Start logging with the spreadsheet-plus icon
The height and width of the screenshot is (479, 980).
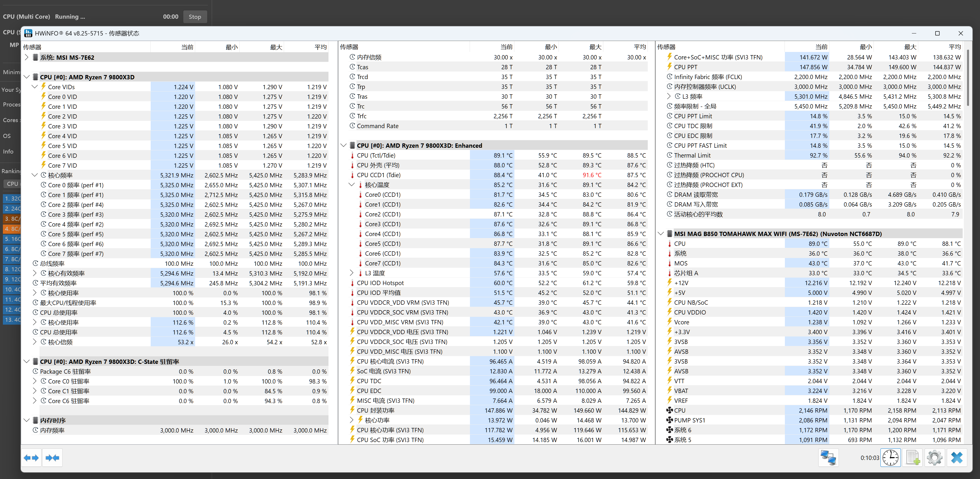913,458
